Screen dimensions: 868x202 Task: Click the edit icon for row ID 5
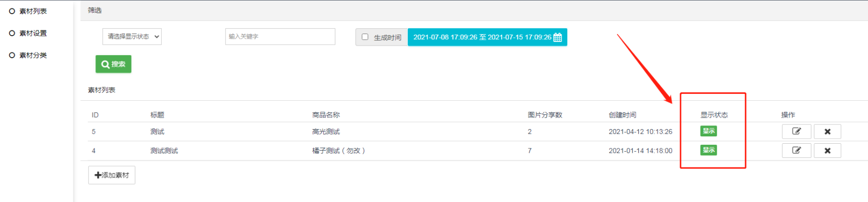796,131
